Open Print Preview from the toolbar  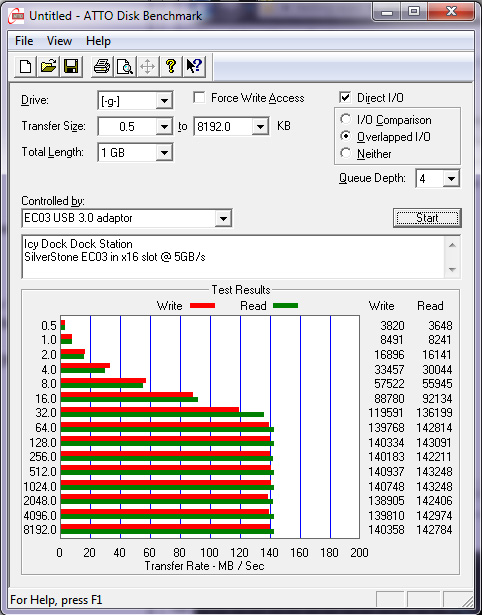(125, 66)
